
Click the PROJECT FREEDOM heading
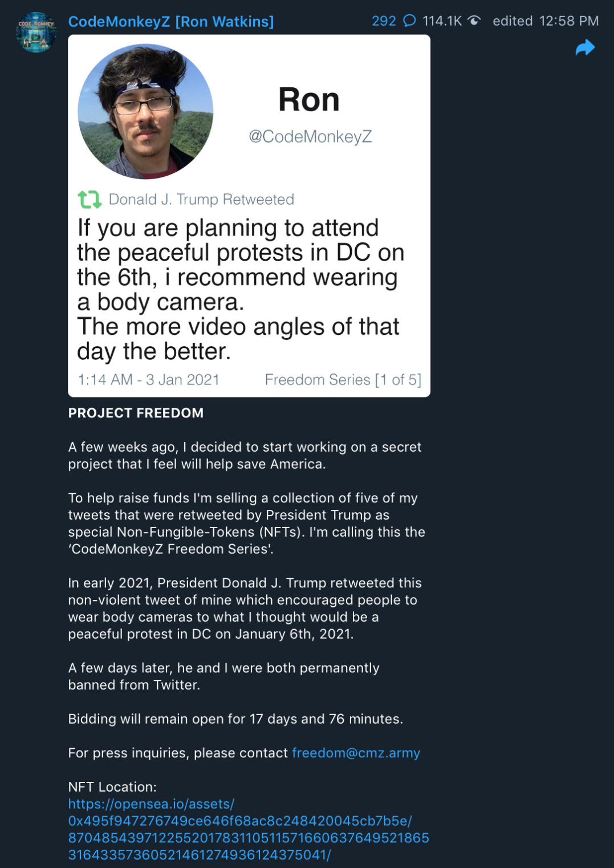[136, 413]
